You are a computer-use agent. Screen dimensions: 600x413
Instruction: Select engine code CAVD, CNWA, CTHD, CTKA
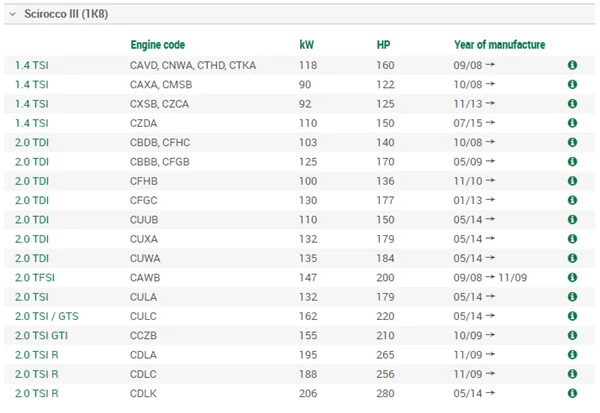(x=193, y=65)
